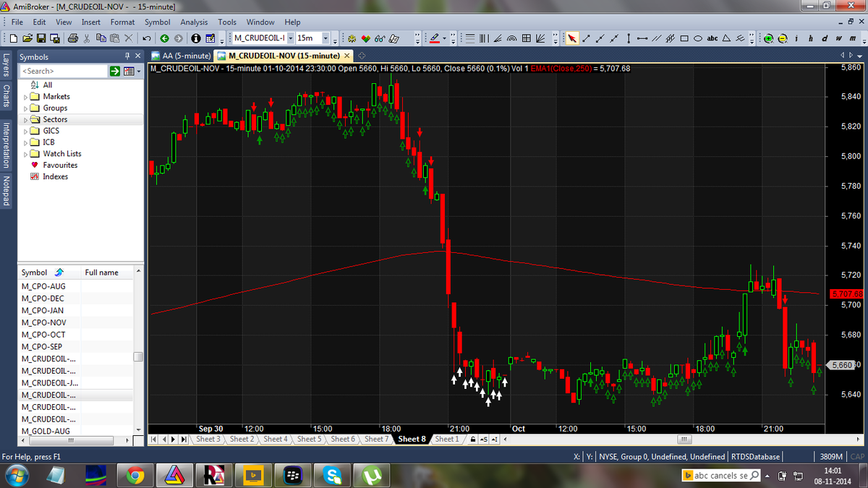The image size is (868, 488).
Task: Click the symbol list vertical scrollbar thumb
Action: click(138, 356)
